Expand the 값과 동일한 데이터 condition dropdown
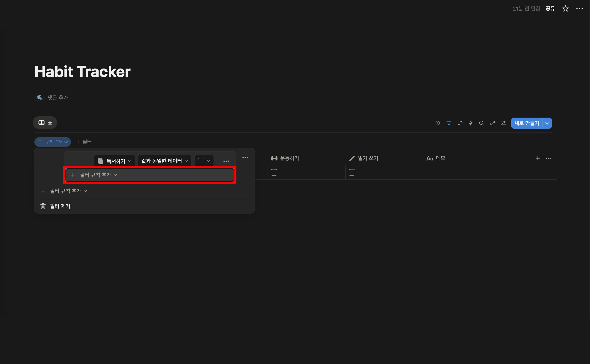The height and width of the screenshot is (364, 590). (x=164, y=161)
